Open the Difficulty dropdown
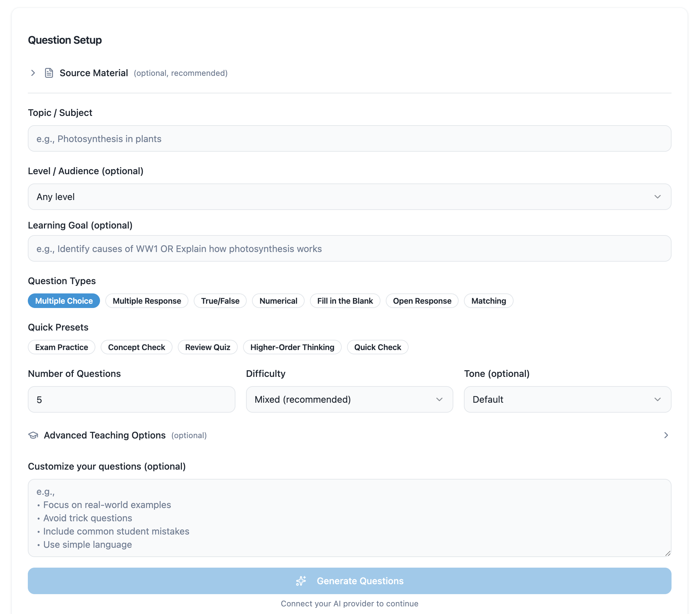Viewport: 700px width, 614px height. [349, 399]
